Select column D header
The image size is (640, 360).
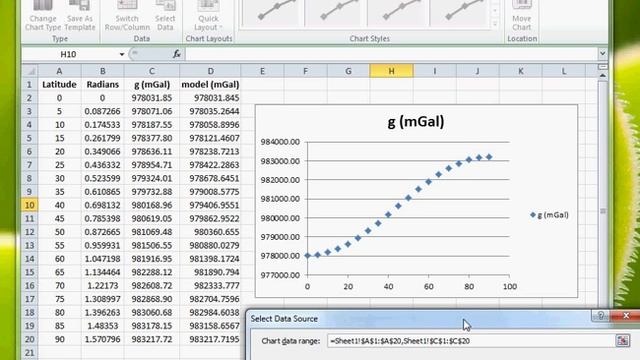[210, 71]
